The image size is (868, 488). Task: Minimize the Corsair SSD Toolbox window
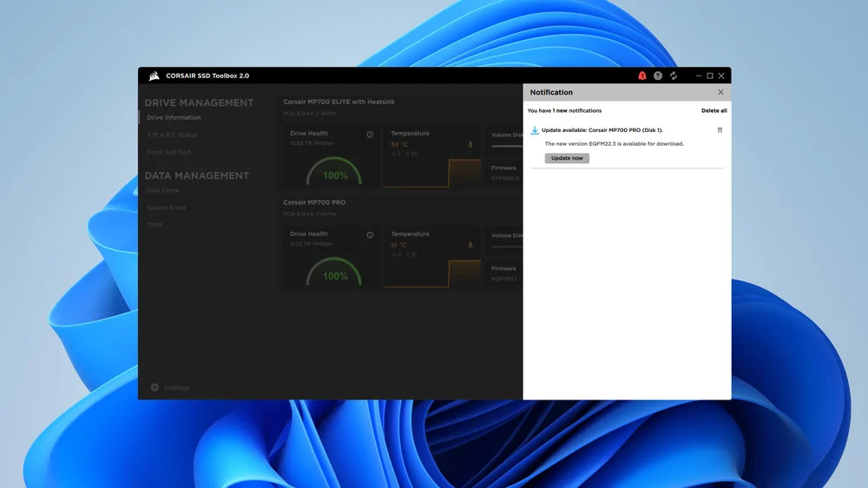coord(699,76)
